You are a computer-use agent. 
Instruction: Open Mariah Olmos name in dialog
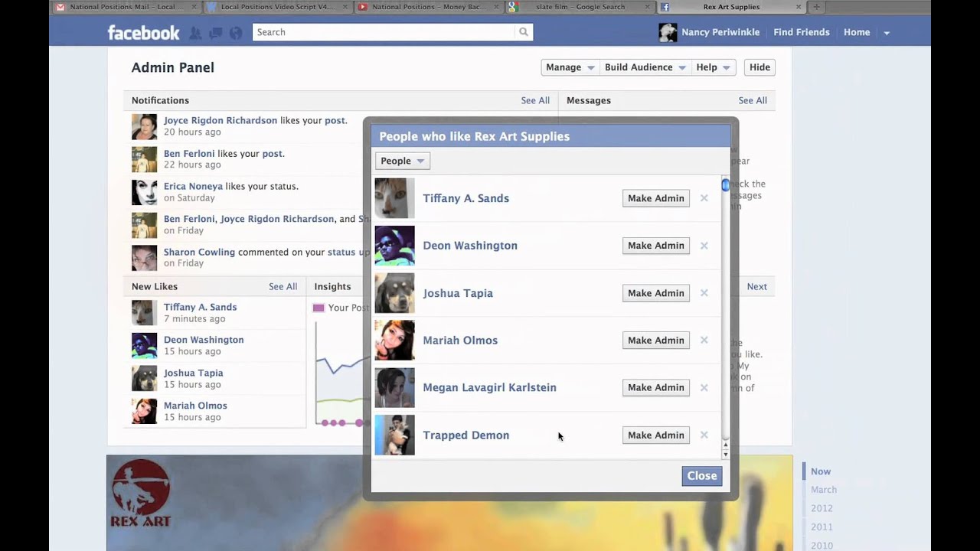coord(460,341)
